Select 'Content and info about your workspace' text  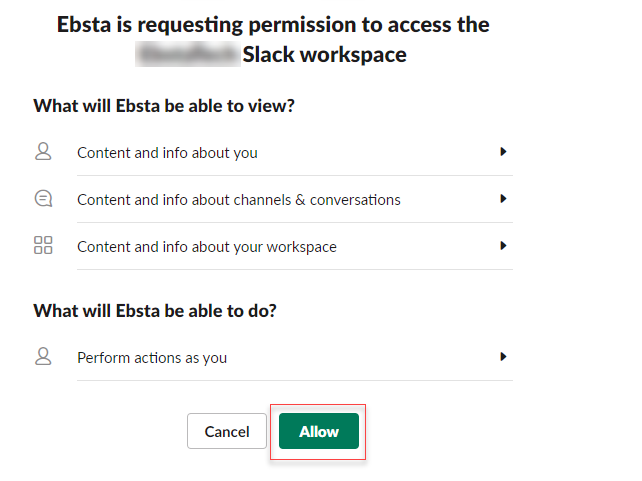pyautogui.click(x=207, y=247)
